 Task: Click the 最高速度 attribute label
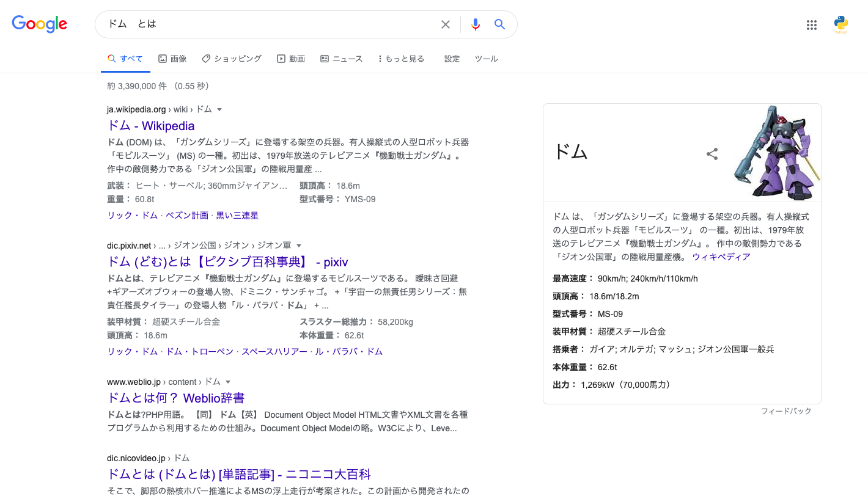(573, 279)
